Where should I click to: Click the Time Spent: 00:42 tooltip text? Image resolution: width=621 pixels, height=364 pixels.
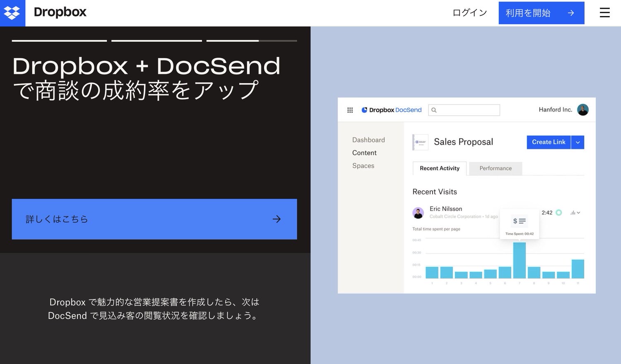click(520, 234)
